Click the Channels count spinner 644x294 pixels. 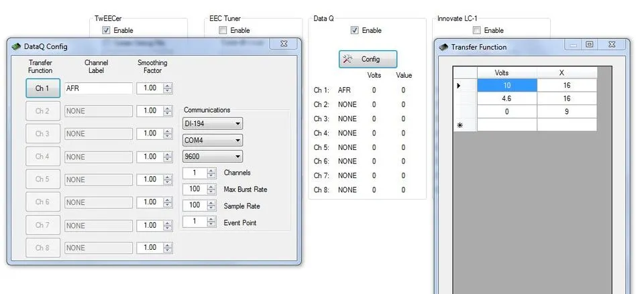[211, 173]
